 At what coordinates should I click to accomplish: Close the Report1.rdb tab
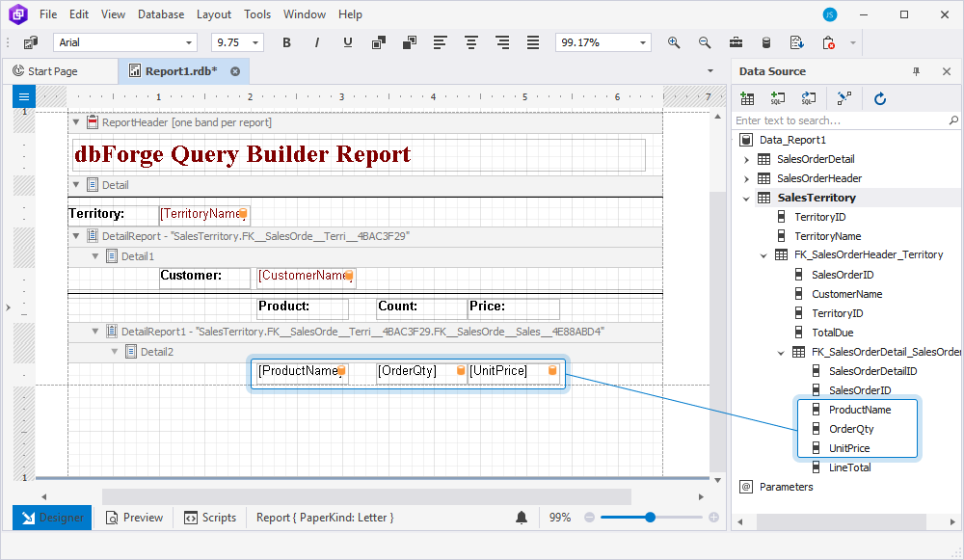pos(235,71)
